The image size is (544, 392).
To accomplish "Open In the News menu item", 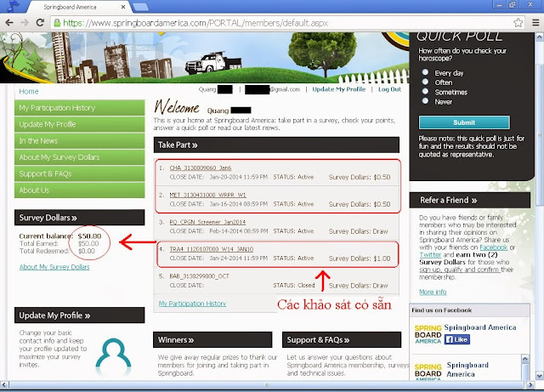I will [x=79, y=140].
